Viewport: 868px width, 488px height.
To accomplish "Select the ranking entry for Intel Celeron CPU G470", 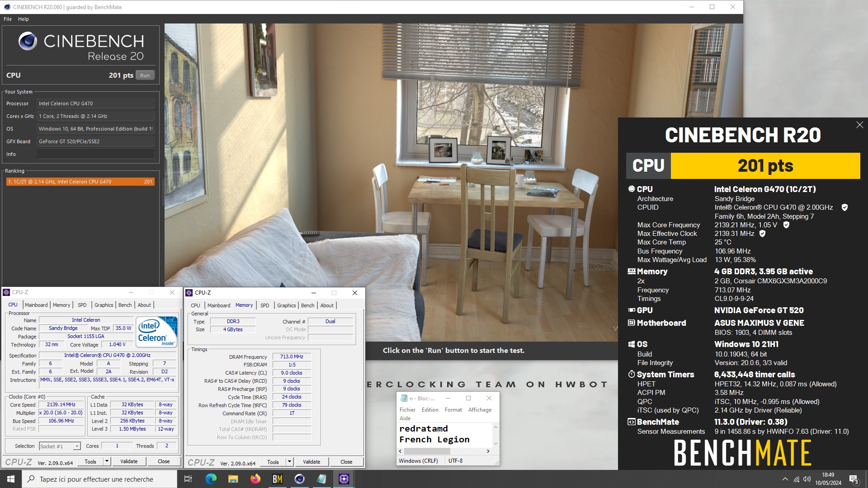I will point(80,182).
